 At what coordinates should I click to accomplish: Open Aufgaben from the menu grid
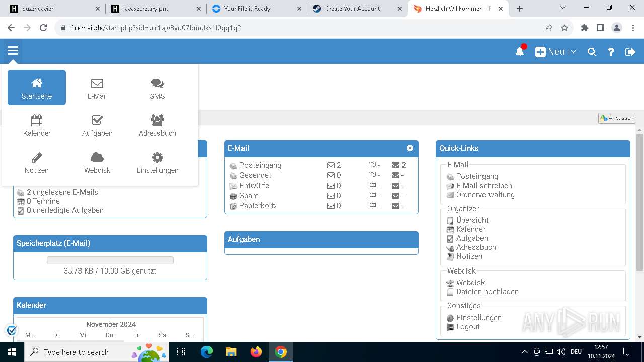97,126
